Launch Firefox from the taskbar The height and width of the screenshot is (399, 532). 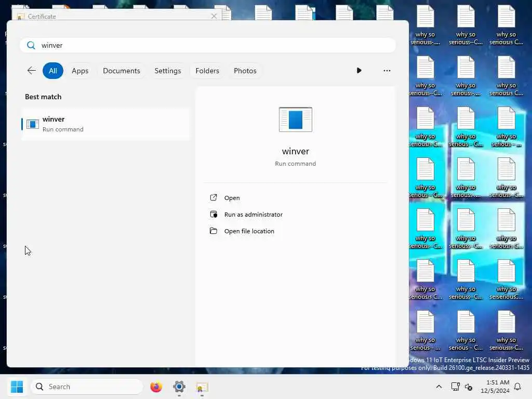coord(156,387)
